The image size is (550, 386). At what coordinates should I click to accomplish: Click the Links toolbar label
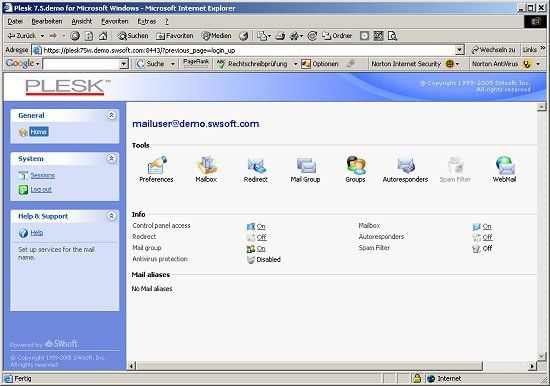point(529,50)
